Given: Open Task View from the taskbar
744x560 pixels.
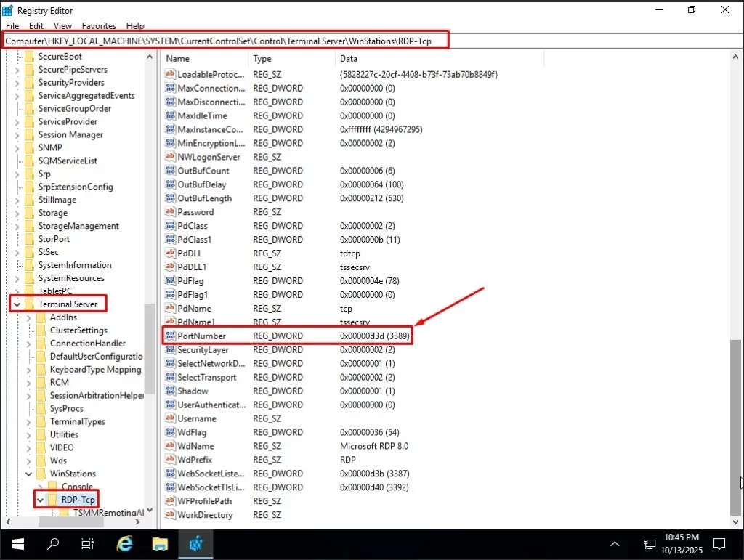Looking at the screenshot, I should 87,543.
